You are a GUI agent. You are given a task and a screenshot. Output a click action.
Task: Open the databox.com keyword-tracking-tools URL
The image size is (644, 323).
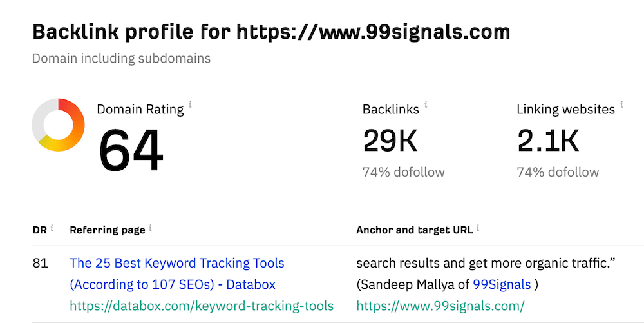click(202, 306)
